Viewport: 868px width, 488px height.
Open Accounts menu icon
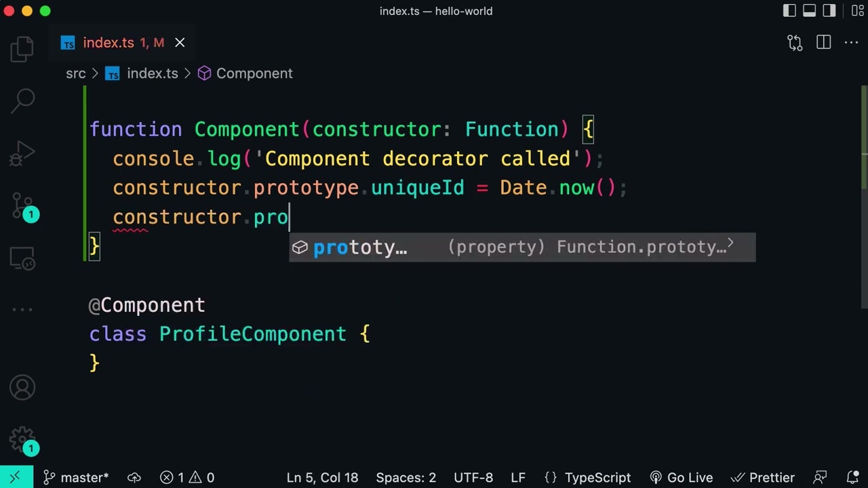pos(22,388)
